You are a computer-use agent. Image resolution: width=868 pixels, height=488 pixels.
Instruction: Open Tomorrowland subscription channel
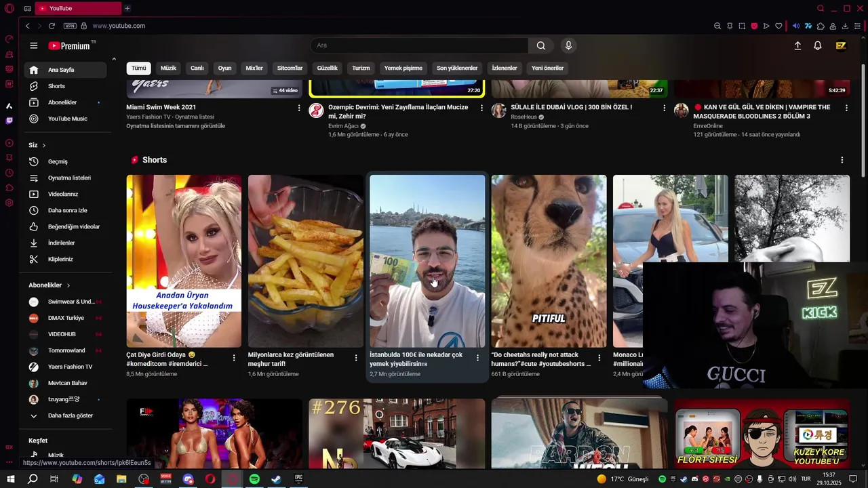click(x=65, y=350)
